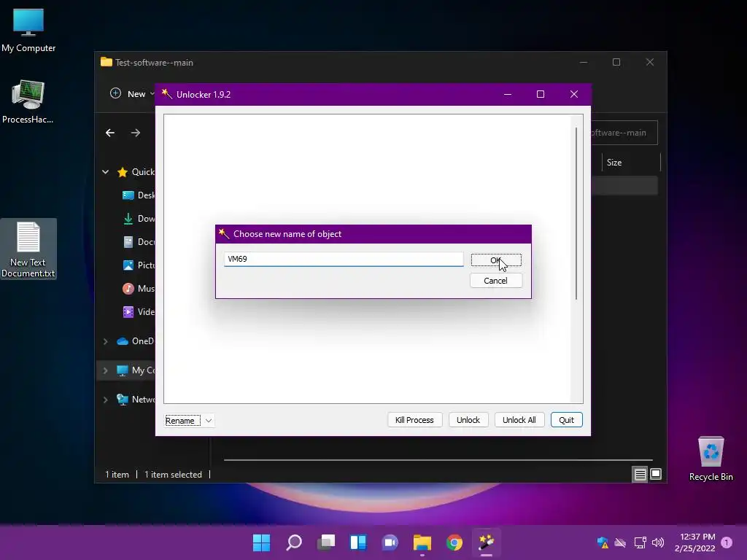The height and width of the screenshot is (560, 747).
Task: Click Unlocker vertical scrollbar
Action: (x=576, y=214)
